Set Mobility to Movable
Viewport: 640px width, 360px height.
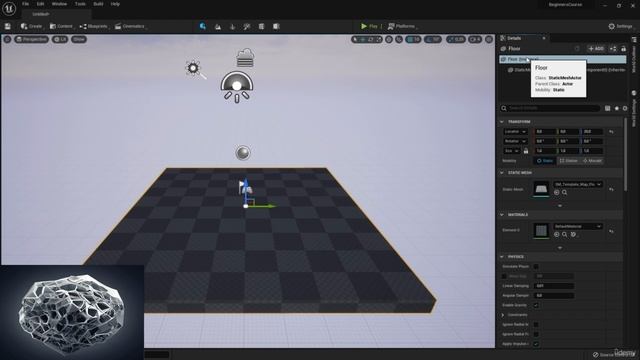click(x=592, y=161)
